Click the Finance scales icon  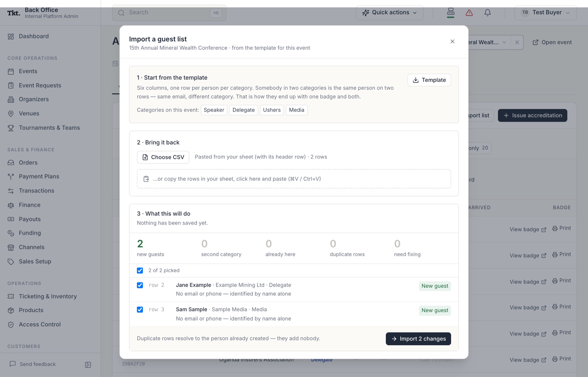click(x=11, y=205)
